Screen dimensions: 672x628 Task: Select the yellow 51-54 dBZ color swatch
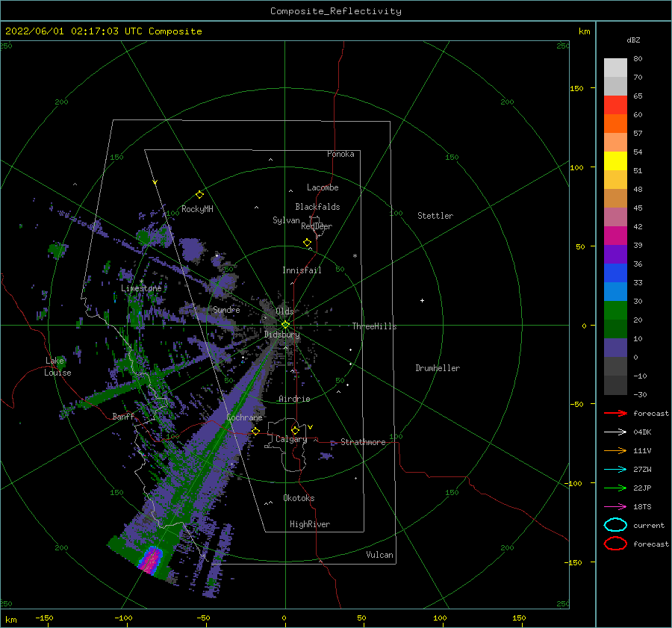click(615, 161)
